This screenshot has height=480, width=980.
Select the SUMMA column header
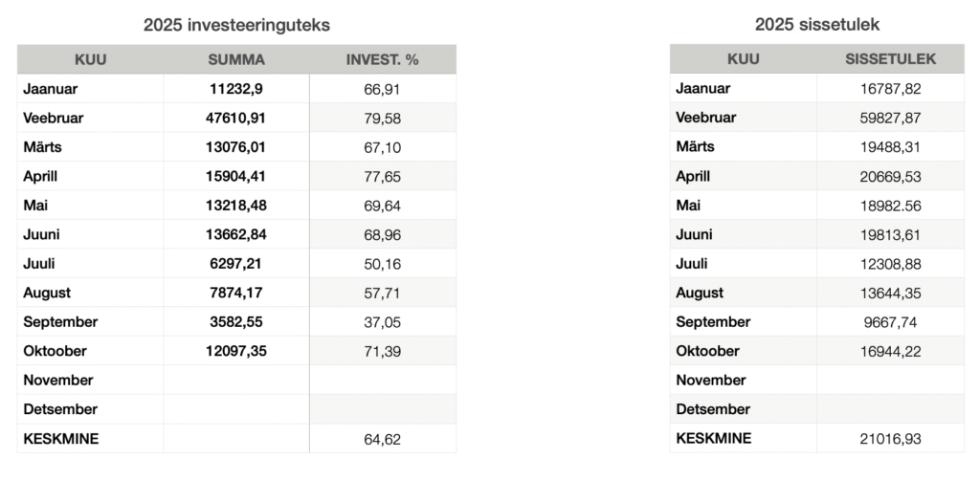(x=236, y=59)
